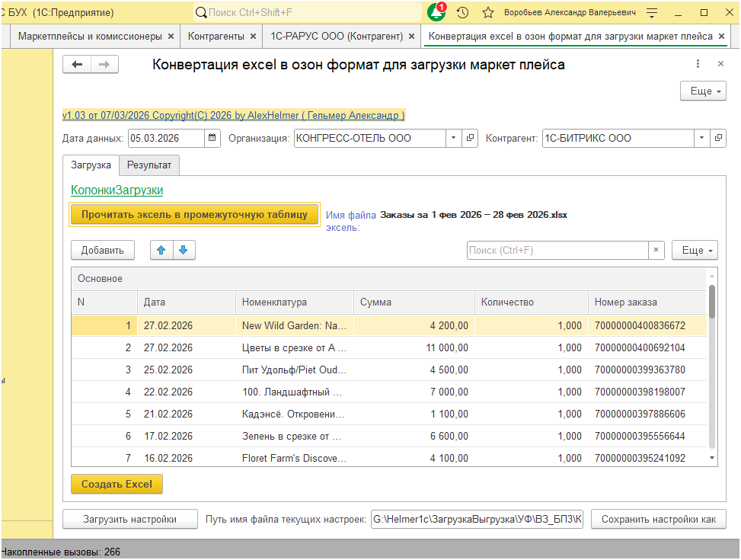Expand the Контрагент dropdown list
This screenshot has height=560, width=741.
point(701,139)
